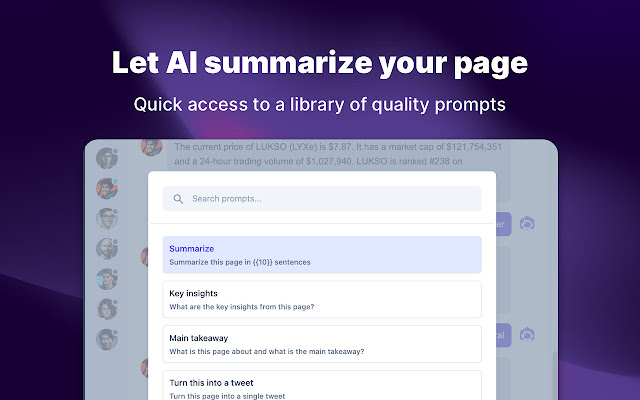Viewport: 640px width, 400px height.
Task: Choose the 'Key insights' prompt
Action: pyautogui.click(x=322, y=299)
